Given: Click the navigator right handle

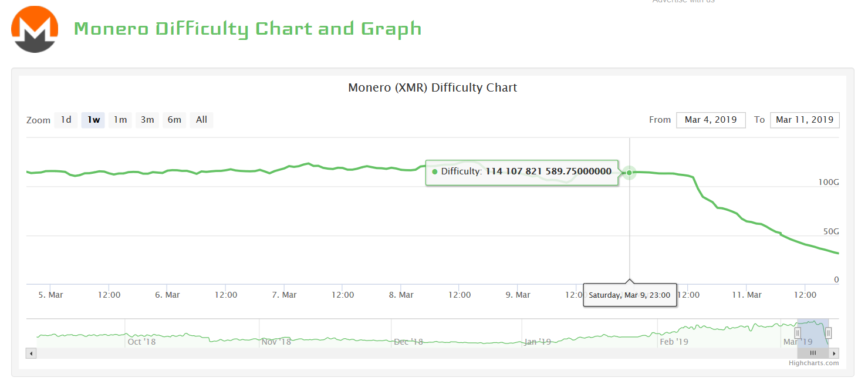Looking at the screenshot, I should coord(829,334).
